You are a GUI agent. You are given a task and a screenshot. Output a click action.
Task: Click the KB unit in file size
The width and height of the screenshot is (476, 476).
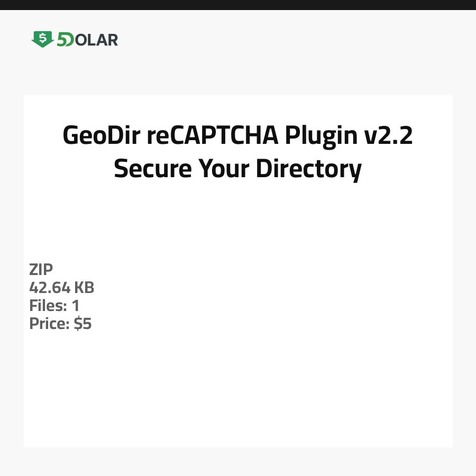(84, 288)
